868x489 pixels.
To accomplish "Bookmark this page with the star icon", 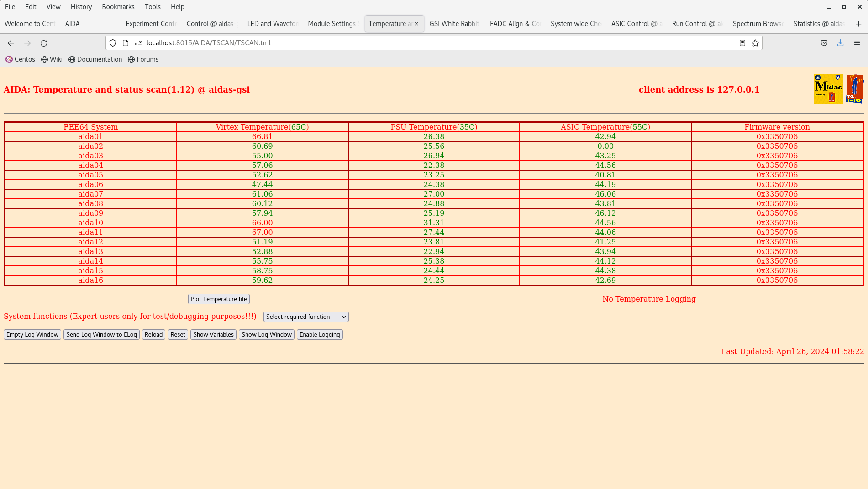I will (x=755, y=43).
